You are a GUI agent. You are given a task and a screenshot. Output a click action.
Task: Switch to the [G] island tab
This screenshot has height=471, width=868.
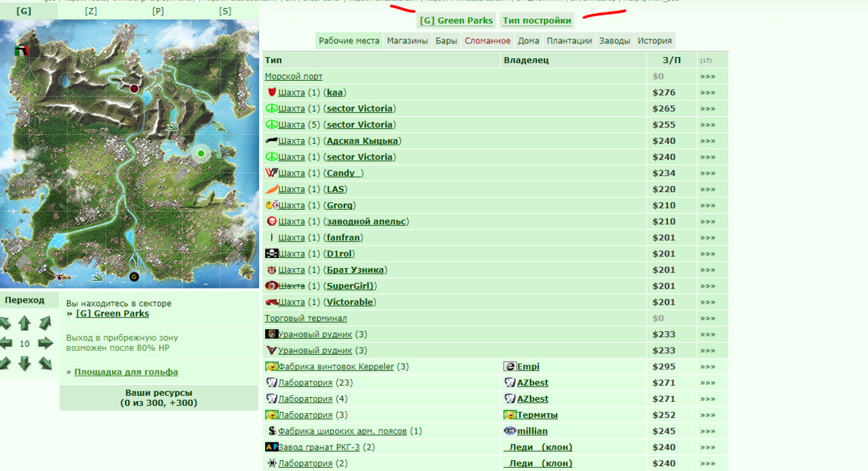tap(24, 11)
